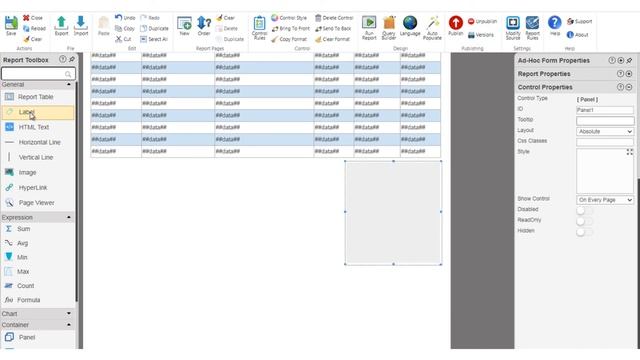Image resolution: width=640 pixels, height=360 pixels.
Task: Click Copy in the Edit group
Action: [x=125, y=29]
